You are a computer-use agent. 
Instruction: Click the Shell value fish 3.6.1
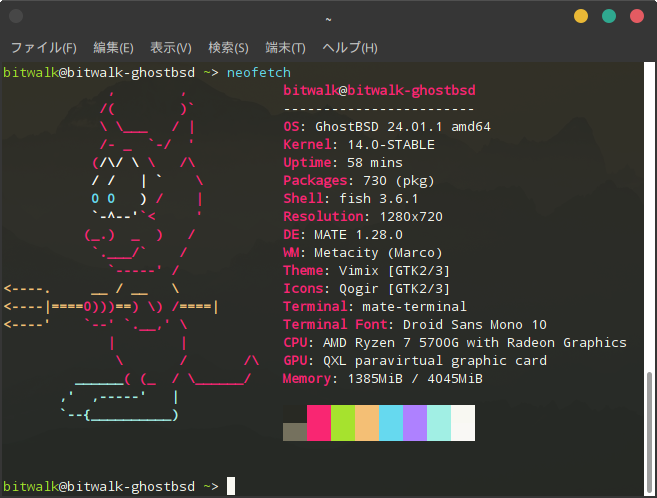(x=378, y=199)
